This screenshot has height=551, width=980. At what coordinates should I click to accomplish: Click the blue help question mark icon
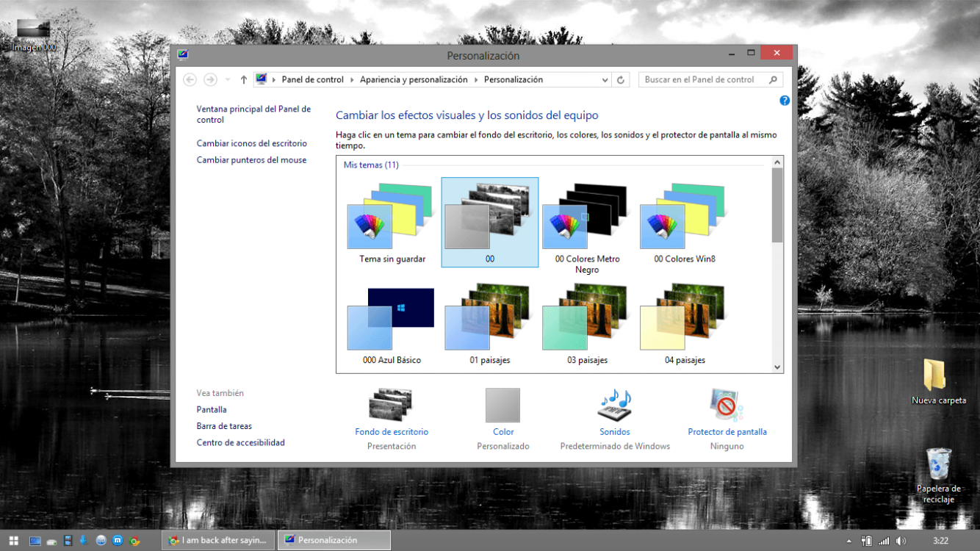point(785,101)
